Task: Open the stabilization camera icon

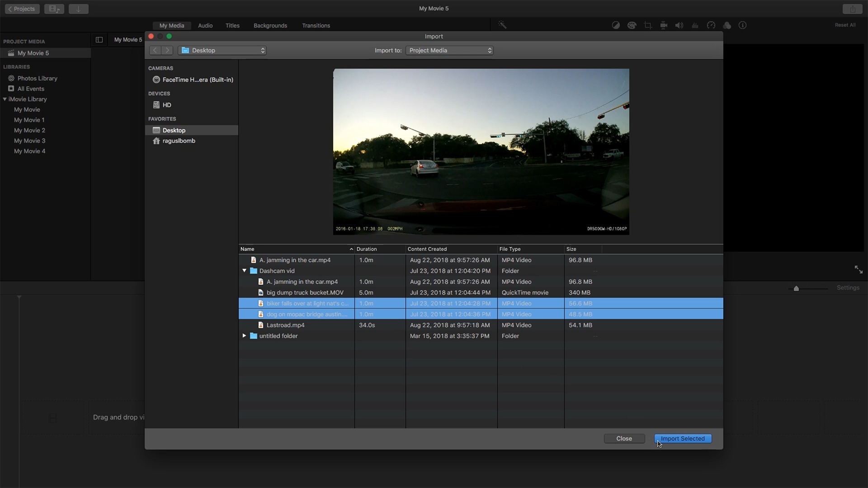Action: click(664, 25)
